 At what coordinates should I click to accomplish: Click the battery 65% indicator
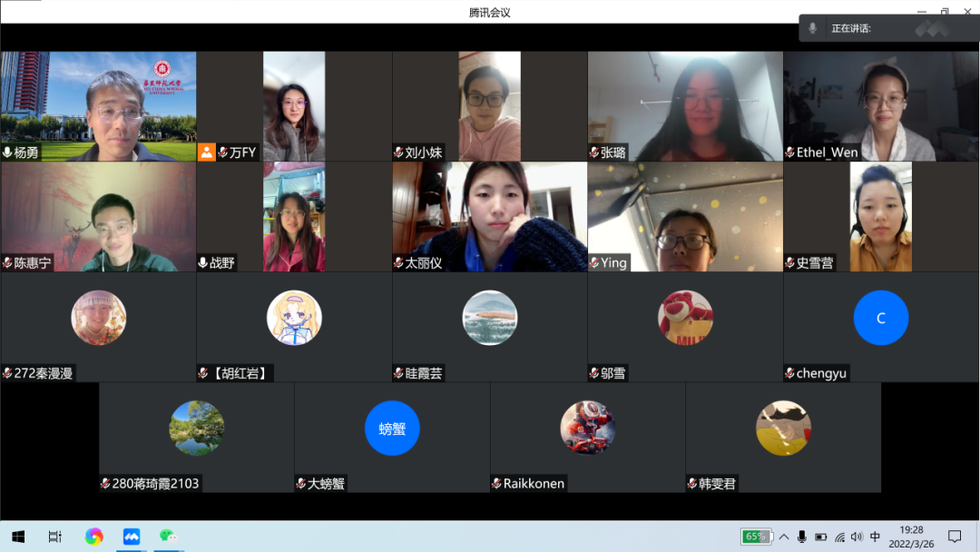click(x=756, y=537)
